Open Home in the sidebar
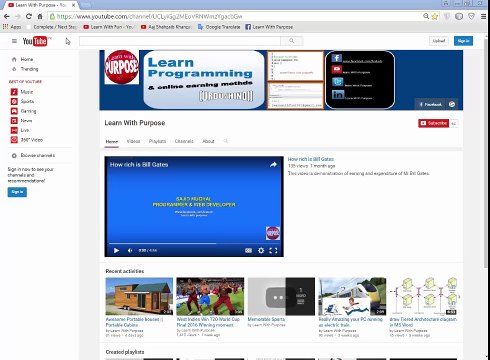 click(x=22, y=59)
